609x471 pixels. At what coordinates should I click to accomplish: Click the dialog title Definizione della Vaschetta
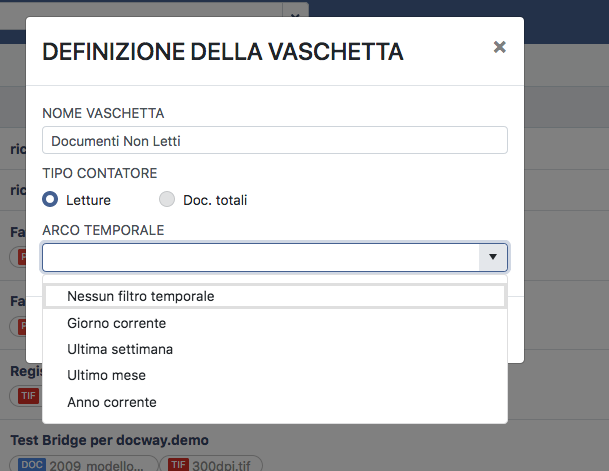[223, 52]
